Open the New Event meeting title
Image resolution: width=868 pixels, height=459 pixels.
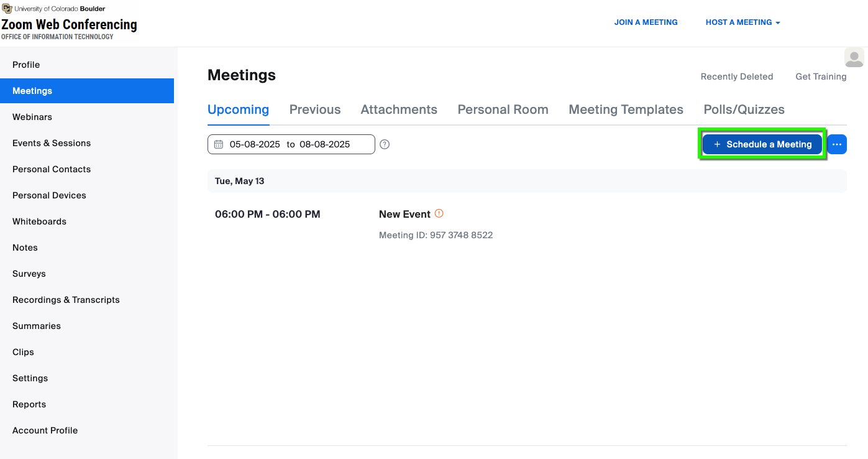click(x=404, y=214)
